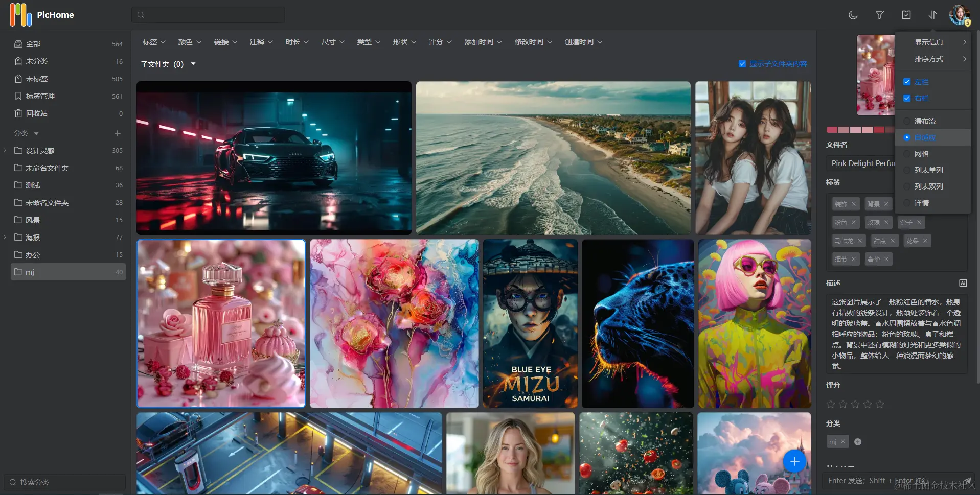Open the Blue Eye Mizu Samurai thumbnail
The height and width of the screenshot is (495, 980).
(530, 323)
